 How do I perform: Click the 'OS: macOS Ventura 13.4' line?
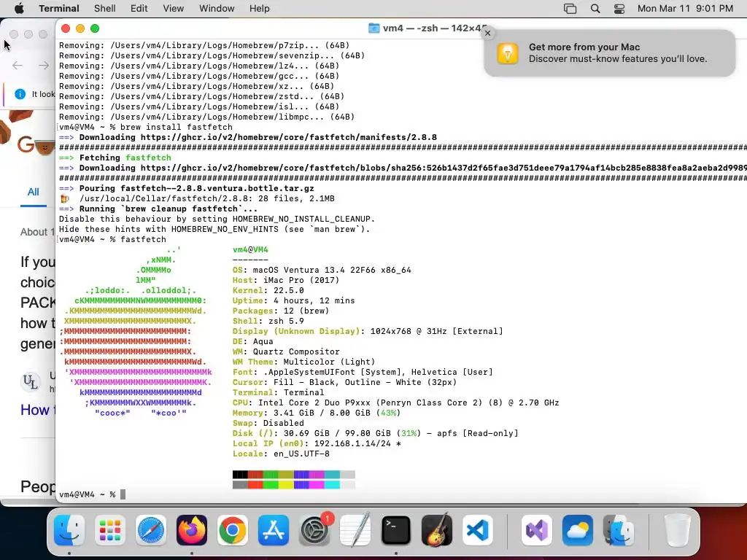click(x=322, y=270)
